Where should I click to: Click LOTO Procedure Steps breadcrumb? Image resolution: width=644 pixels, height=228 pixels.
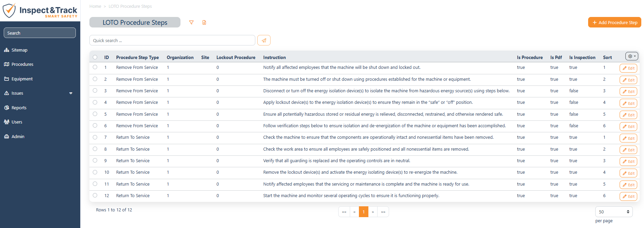click(130, 6)
